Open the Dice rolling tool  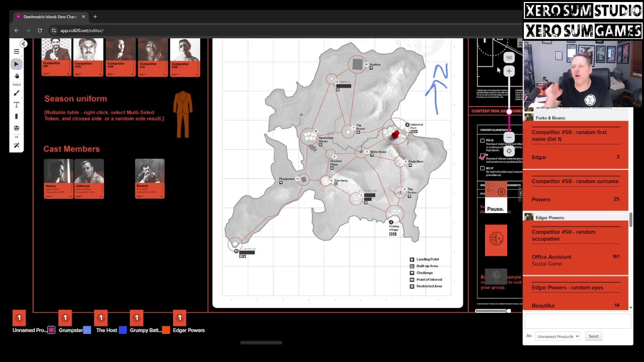pyautogui.click(x=17, y=128)
